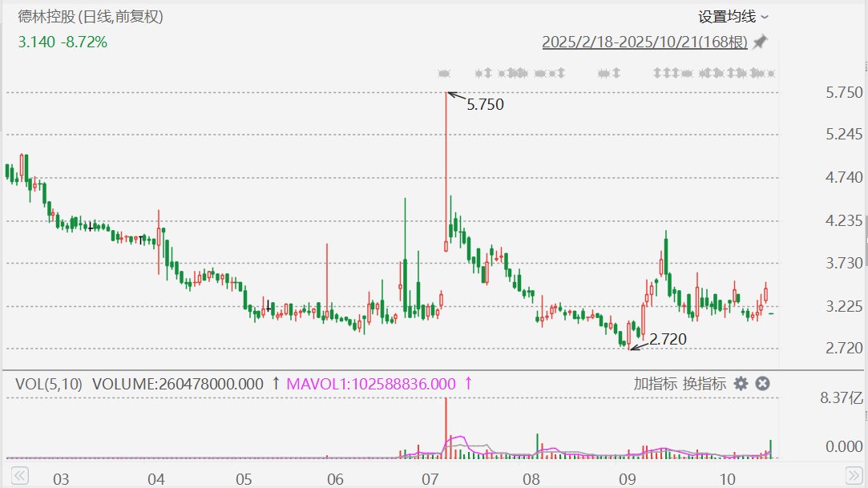Click the tallest red volume bar
This screenshot has height=488, width=868.
tap(446, 428)
